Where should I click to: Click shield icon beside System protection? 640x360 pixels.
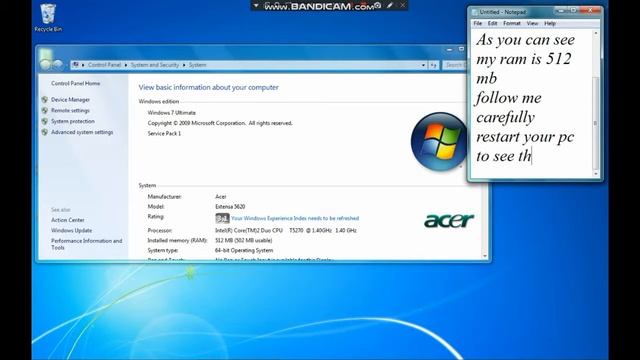(x=44, y=121)
